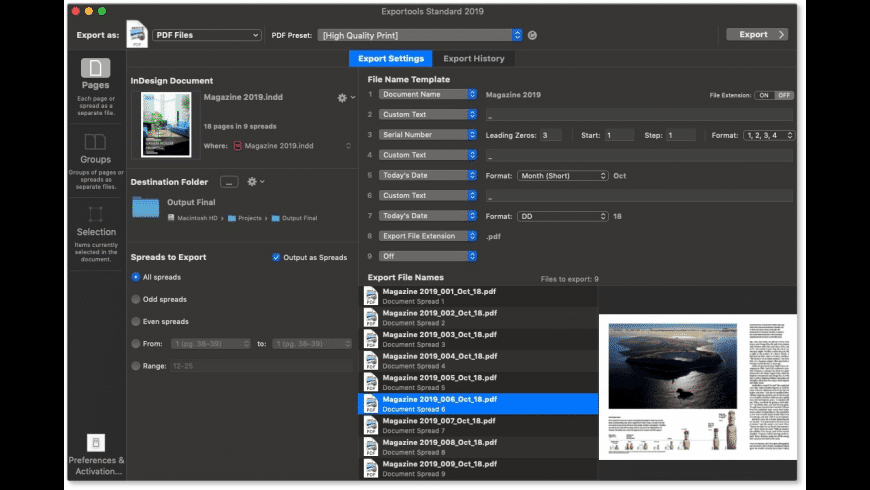Select the Even spreads radio button
The width and height of the screenshot is (870, 490).
click(x=135, y=321)
